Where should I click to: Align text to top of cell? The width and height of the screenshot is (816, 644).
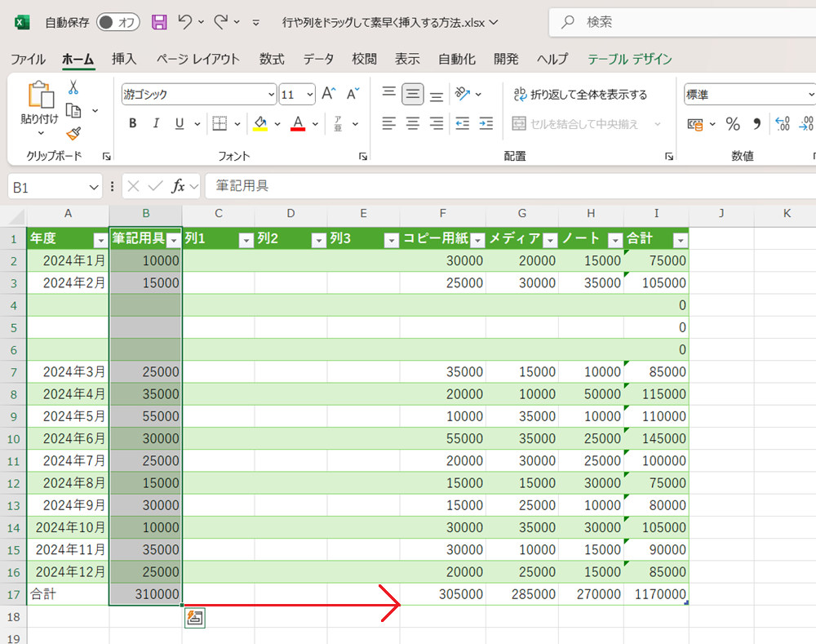click(x=388, y=94)
